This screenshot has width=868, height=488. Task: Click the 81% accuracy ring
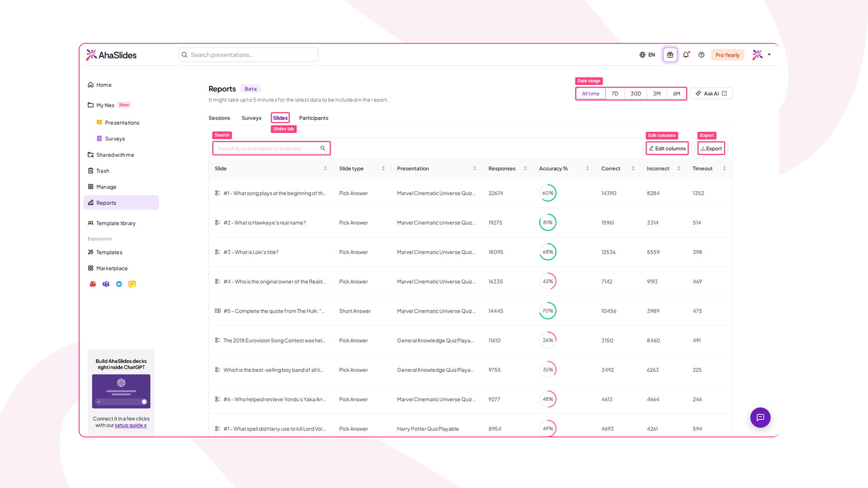click(x=547, y=222)
